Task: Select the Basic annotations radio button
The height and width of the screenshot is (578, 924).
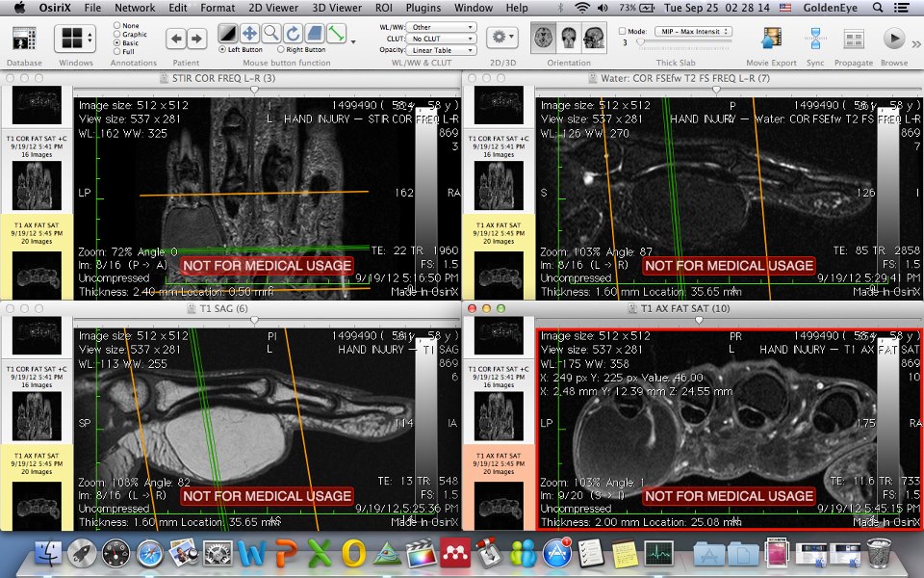Action: point(117,42)
